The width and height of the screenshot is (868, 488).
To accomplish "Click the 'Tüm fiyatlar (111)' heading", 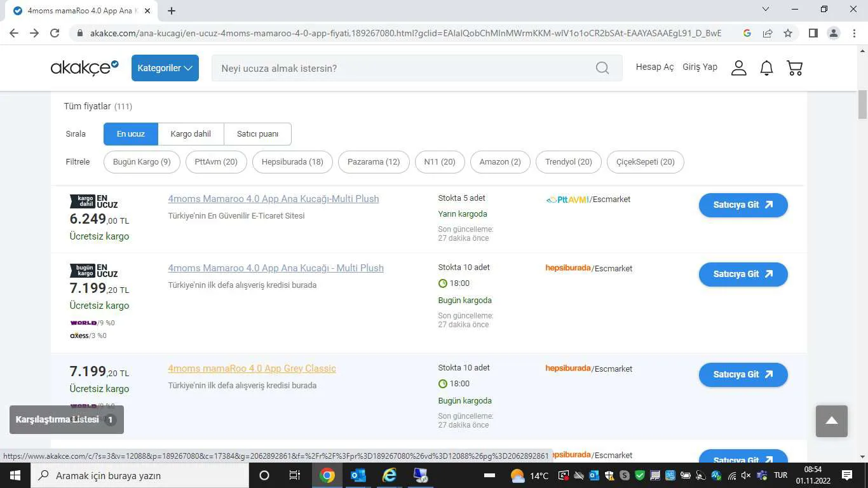I will tap(98, 106).
